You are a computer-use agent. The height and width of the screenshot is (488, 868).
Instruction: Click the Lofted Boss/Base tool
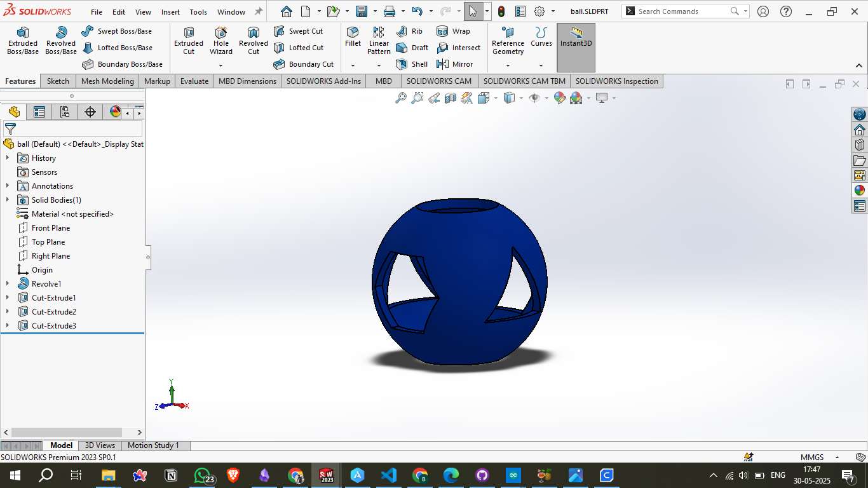tap(117, 48)
